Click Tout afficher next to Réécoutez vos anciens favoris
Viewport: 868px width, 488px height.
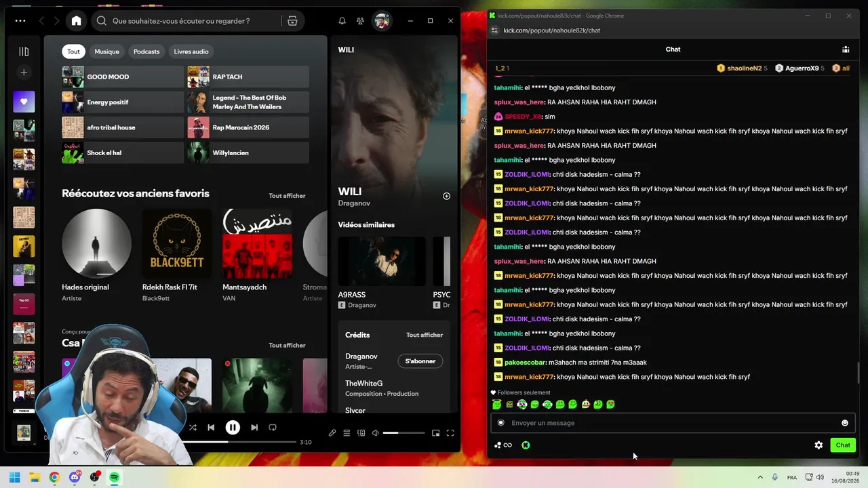(287, 196)
